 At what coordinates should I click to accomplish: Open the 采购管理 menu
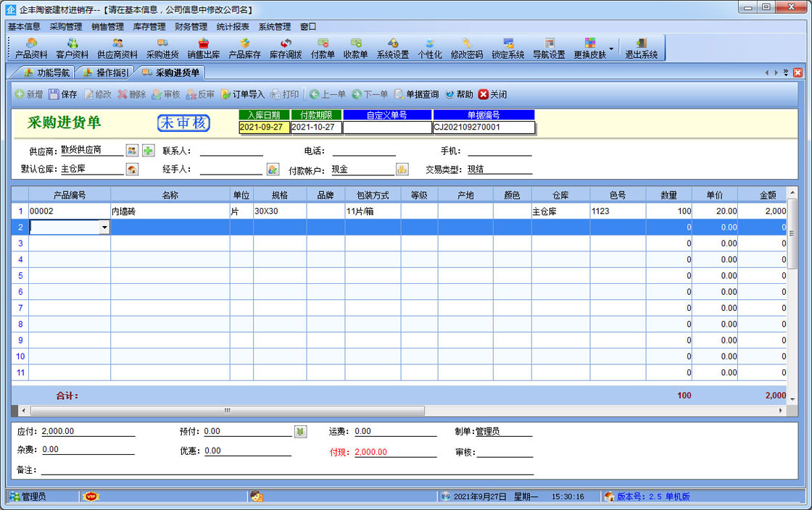click(x=66, y=27)
